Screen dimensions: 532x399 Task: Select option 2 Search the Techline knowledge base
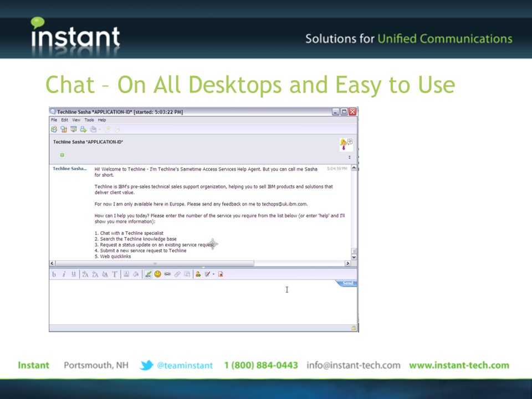[x=135, y=239]
